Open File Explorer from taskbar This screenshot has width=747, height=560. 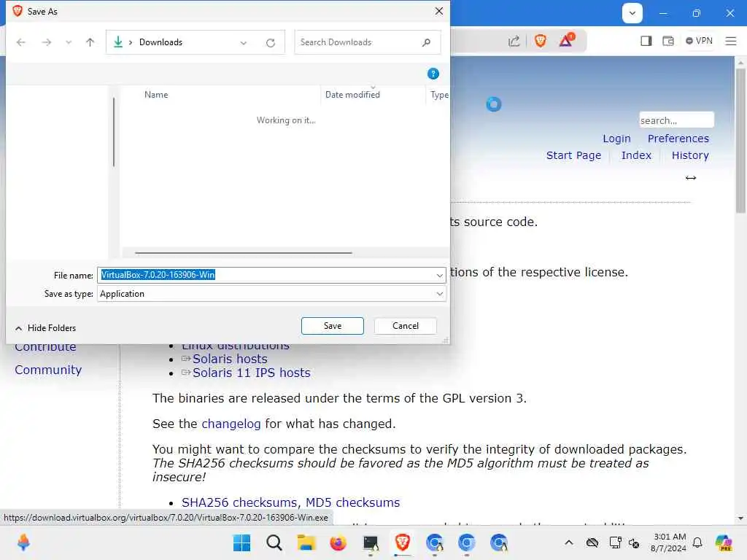point(306,542)
